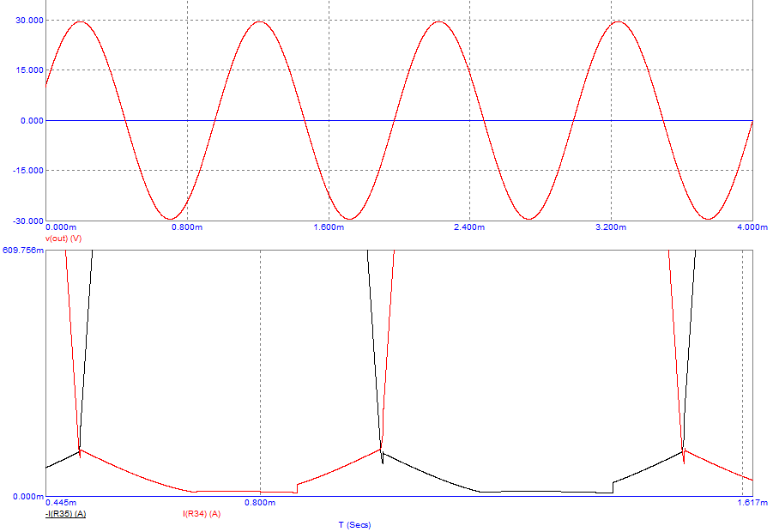The image size is (773, 532).
Task: Click the -15.000 y-axis value
Action: (x=28, y=171)
